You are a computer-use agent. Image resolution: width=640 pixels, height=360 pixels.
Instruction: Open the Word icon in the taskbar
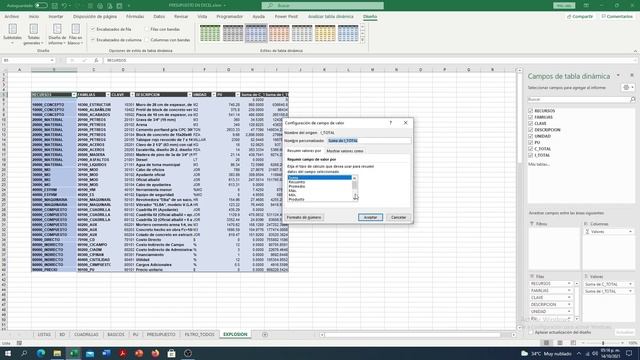107,353
